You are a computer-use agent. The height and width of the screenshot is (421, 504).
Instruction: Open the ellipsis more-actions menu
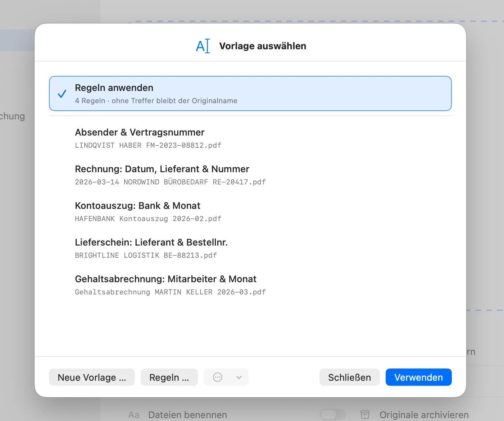(x=226, y=377)
